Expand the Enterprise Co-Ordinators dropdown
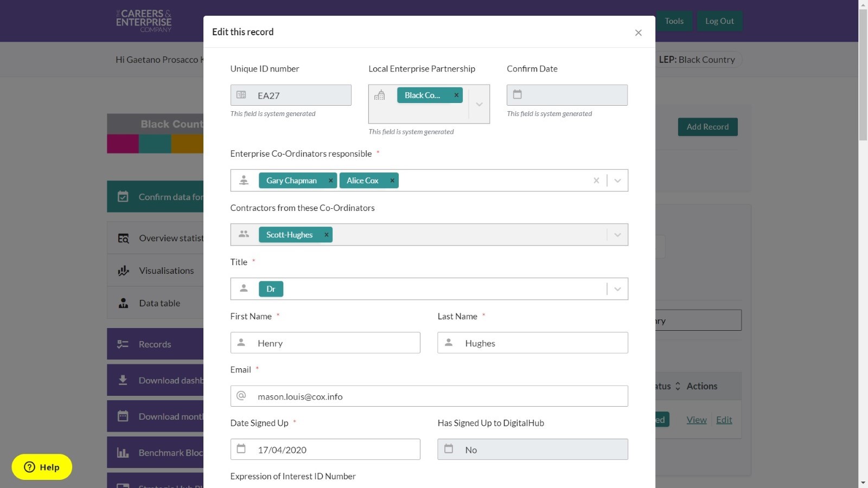Image resolution: width=868 pixels, height=488 pixels. (617, 181)
